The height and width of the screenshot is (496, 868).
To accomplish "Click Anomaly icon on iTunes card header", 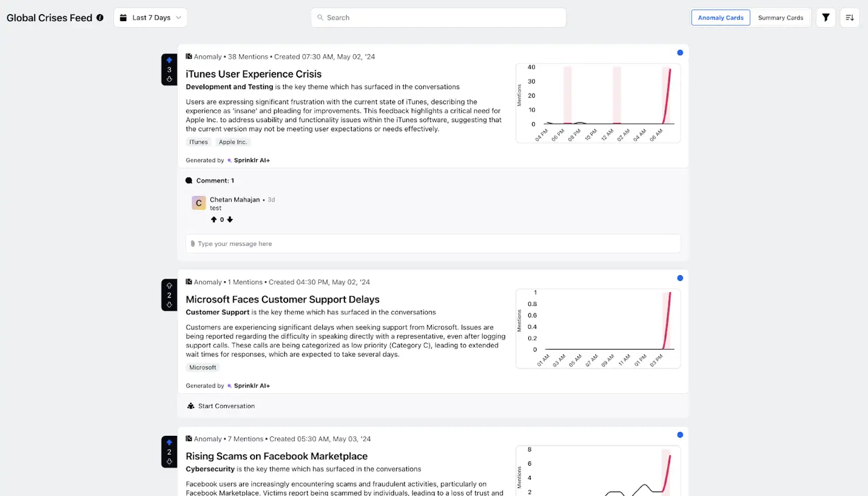I will tap(189, 56).
